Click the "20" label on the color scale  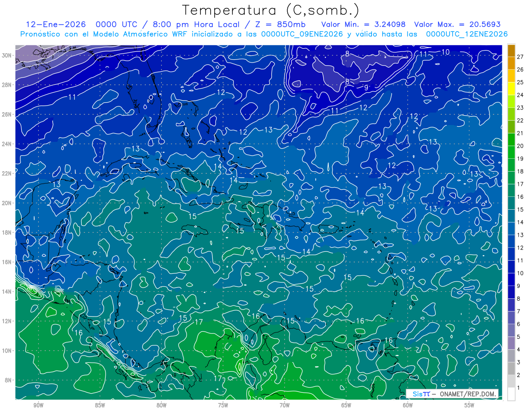520,146
